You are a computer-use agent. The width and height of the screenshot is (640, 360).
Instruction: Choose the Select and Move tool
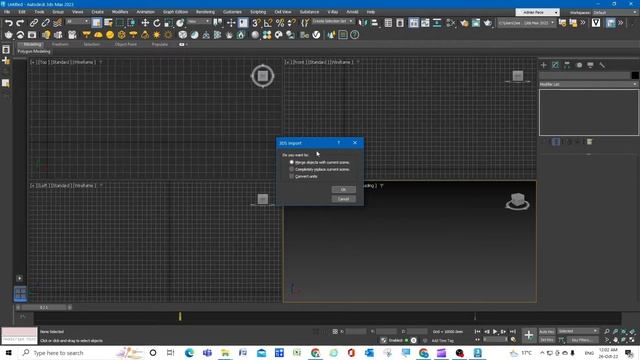pos(145,23)
